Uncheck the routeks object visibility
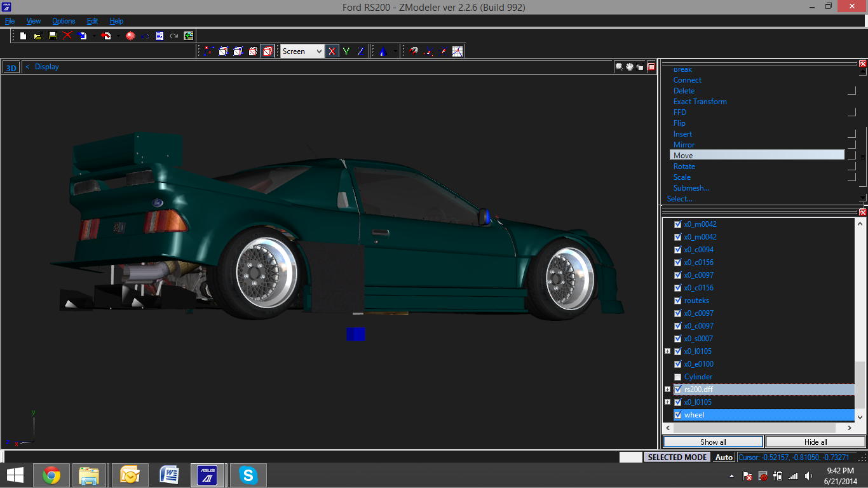This screenshot has width=868, height=488. 677,301
